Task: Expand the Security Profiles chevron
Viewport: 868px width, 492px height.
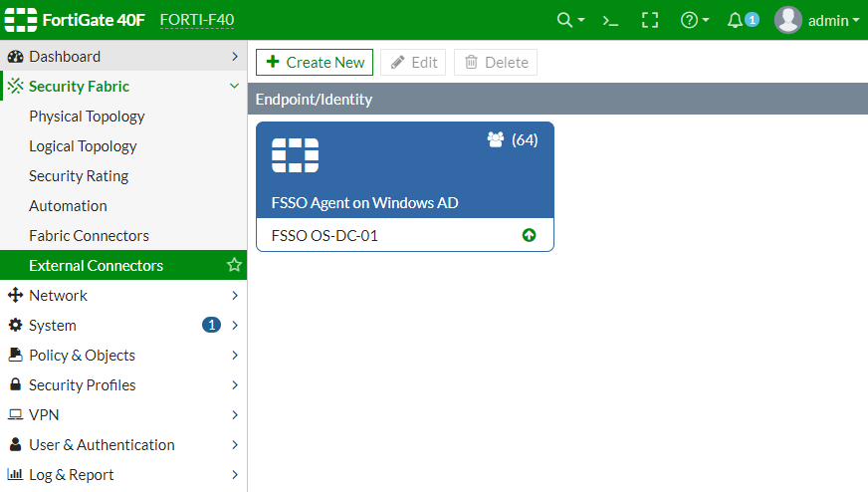Action: (235, 385)
